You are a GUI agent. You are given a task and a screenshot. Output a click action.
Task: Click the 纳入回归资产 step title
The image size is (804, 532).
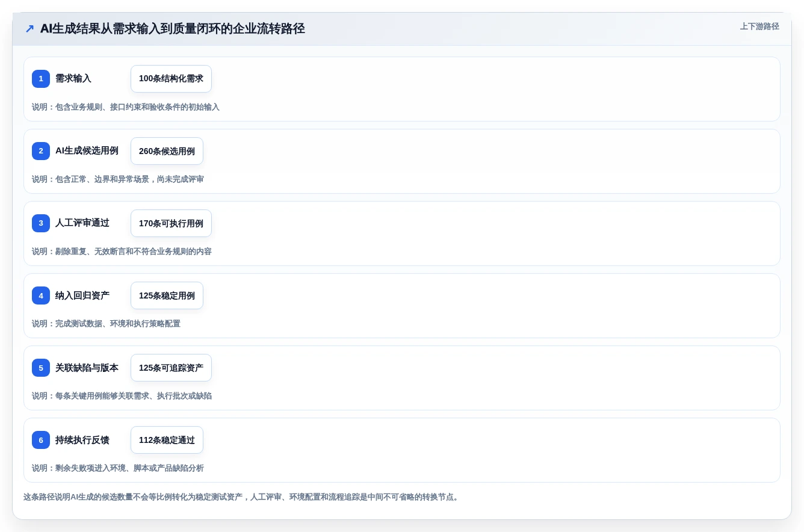tap(82, 295)
